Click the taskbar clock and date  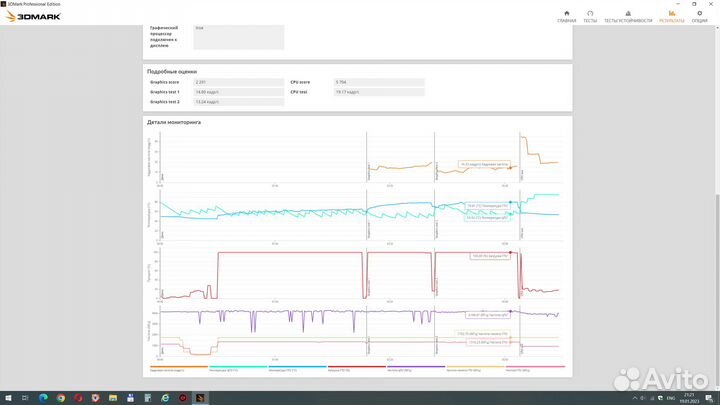[689, 398]
